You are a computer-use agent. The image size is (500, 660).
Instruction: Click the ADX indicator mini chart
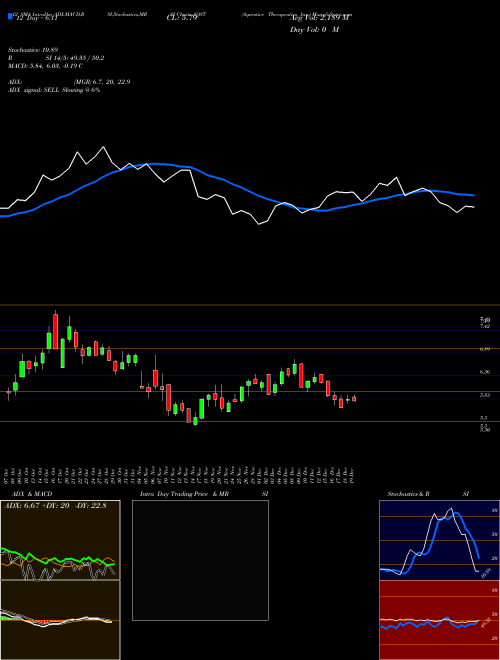tap(60, 540)
